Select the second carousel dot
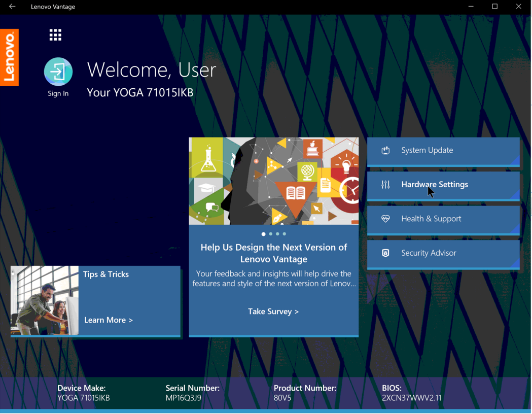The image size is (532, 414). pos(270,234)
